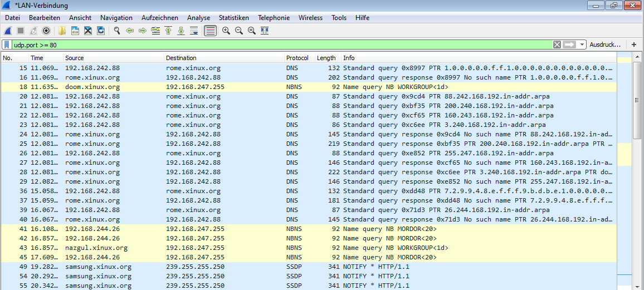Fit the columns to their content
644x290 pixels.
tap(265, 31)
